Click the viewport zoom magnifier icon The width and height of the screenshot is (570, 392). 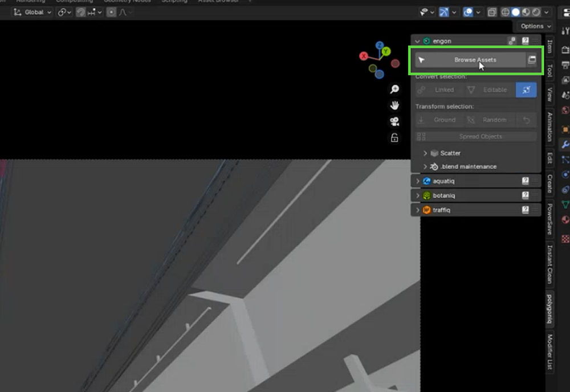tap(394, 89)
